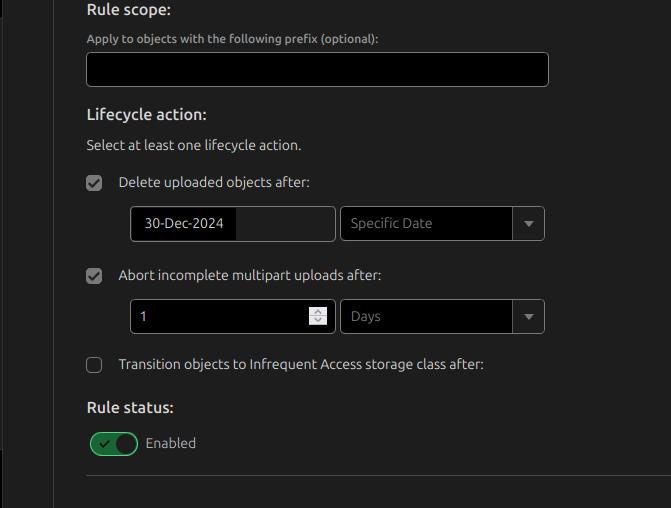Click the arrow beside Specific Date
Screen dimensions: 671x508
529,224
